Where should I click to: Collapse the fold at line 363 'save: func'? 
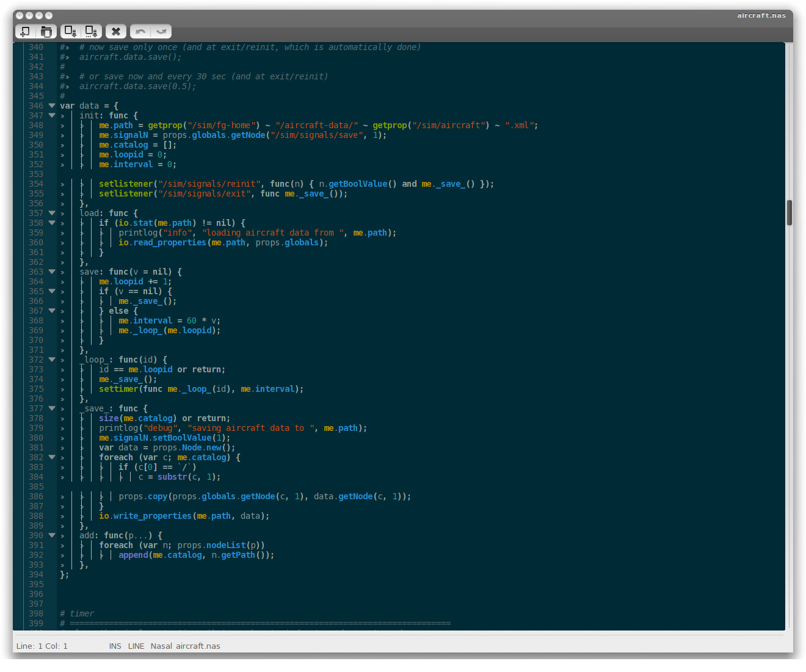point(52,272)
